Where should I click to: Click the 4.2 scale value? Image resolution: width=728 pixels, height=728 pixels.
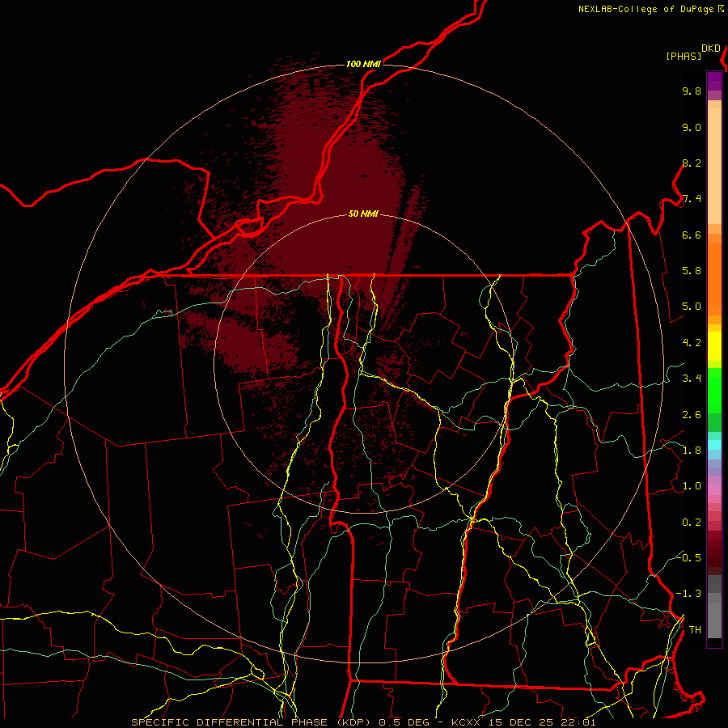(x=692, y=343)
